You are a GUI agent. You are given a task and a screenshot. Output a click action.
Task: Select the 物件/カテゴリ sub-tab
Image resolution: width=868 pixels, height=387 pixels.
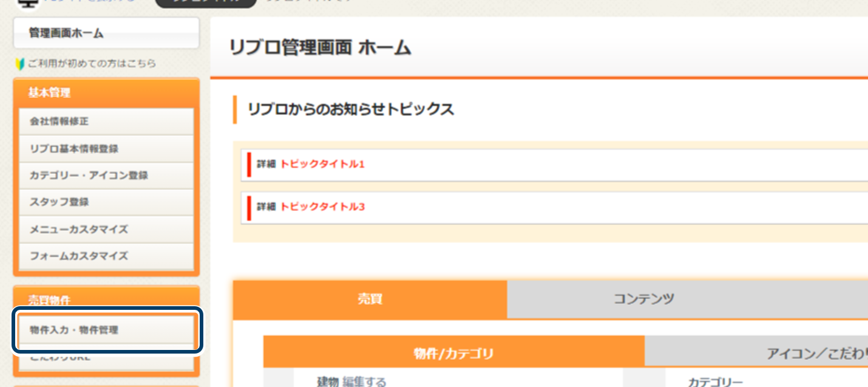[454, 354]
